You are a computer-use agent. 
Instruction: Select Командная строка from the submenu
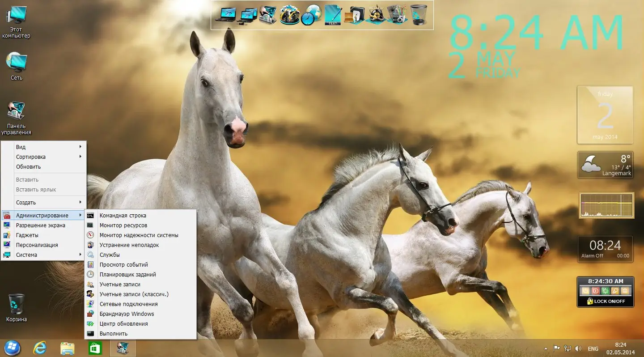pyautogui.click(x=140, y=215)
